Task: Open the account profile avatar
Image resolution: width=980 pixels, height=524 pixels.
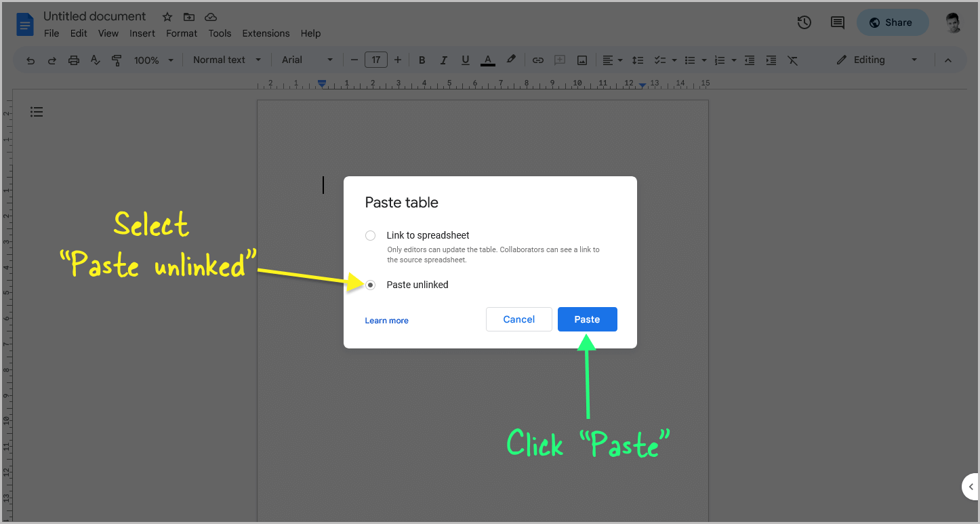Action: point(954,22)
